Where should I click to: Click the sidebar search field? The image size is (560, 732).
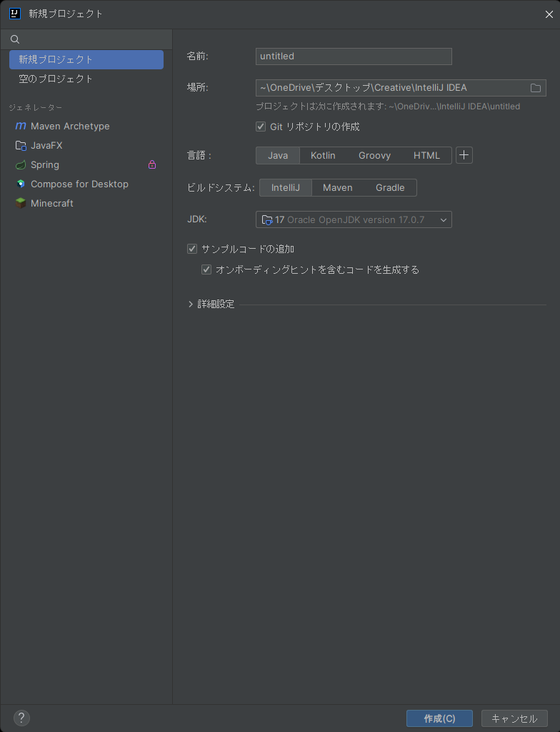point(86,40)
